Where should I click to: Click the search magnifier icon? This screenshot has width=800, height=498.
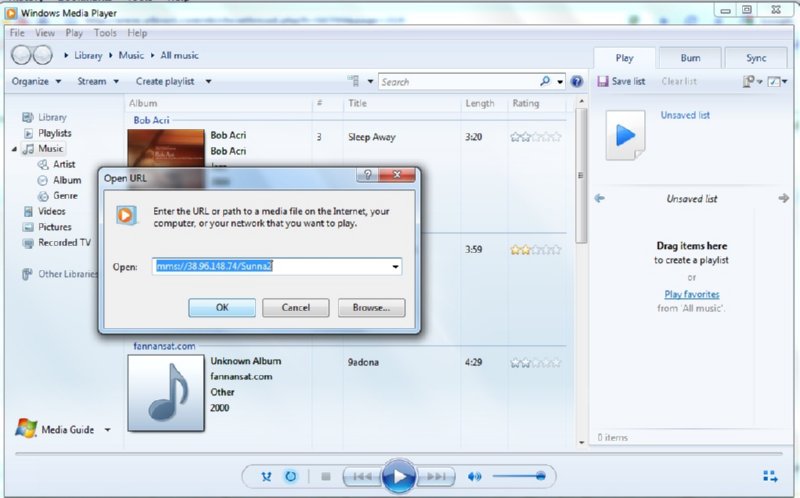point(545,81)
